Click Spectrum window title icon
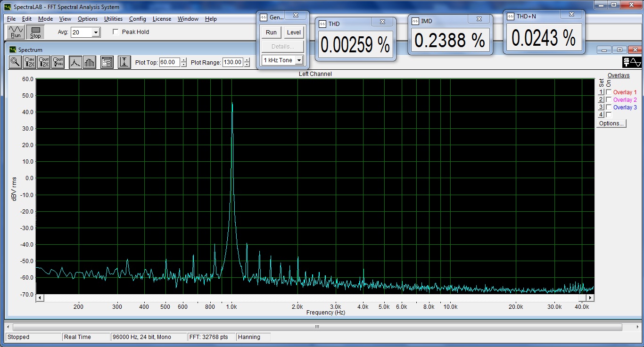644x347 pixels. click(12, 50)
